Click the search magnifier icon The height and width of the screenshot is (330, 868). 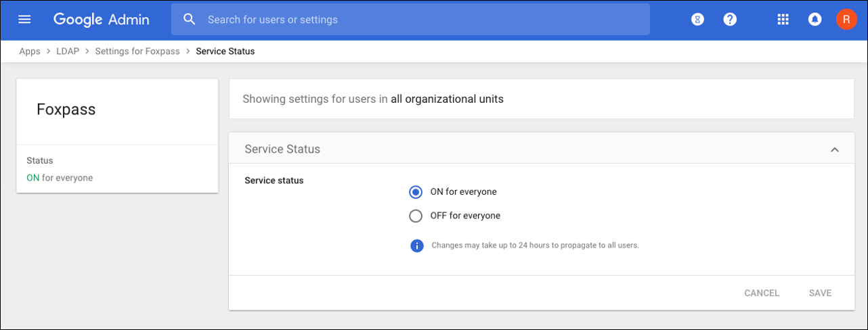[x=190, y=20]
